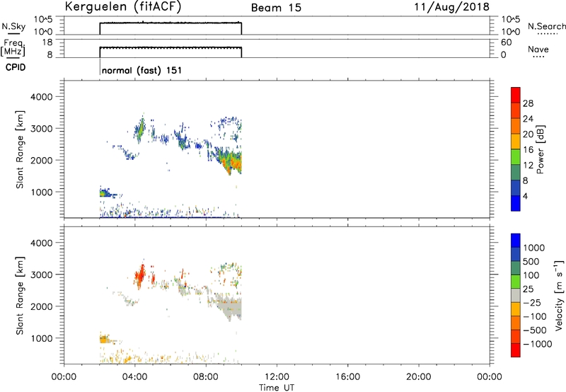This screenshot has width=566, height=392.
Task: Click the '08:00' time tick label
Action: (206, 377)
